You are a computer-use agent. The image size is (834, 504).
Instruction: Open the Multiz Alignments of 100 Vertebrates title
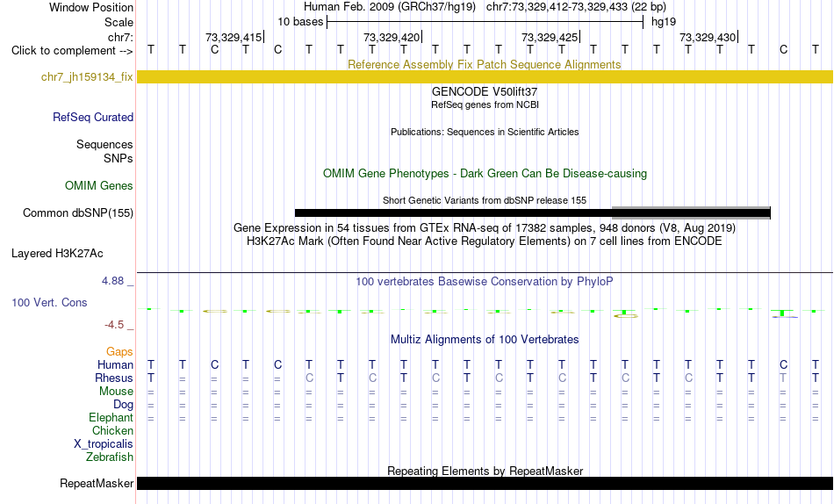pos(485,340)
